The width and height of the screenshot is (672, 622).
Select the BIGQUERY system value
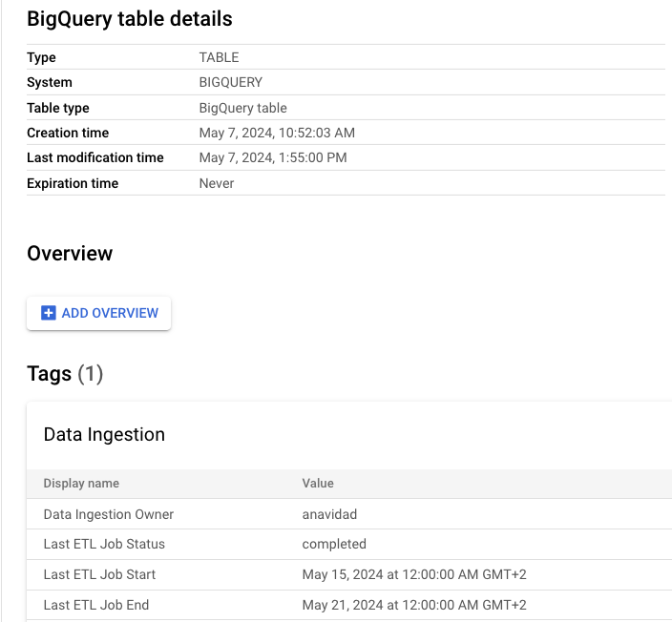click(230, 83)
